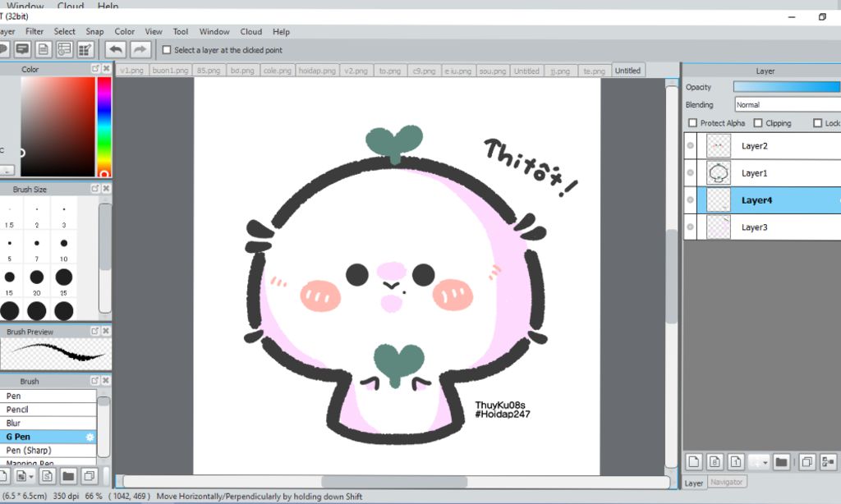The height and width of the screenshot is (504, 841).
Task: Close the Brush panel
Action: point(106,381)
